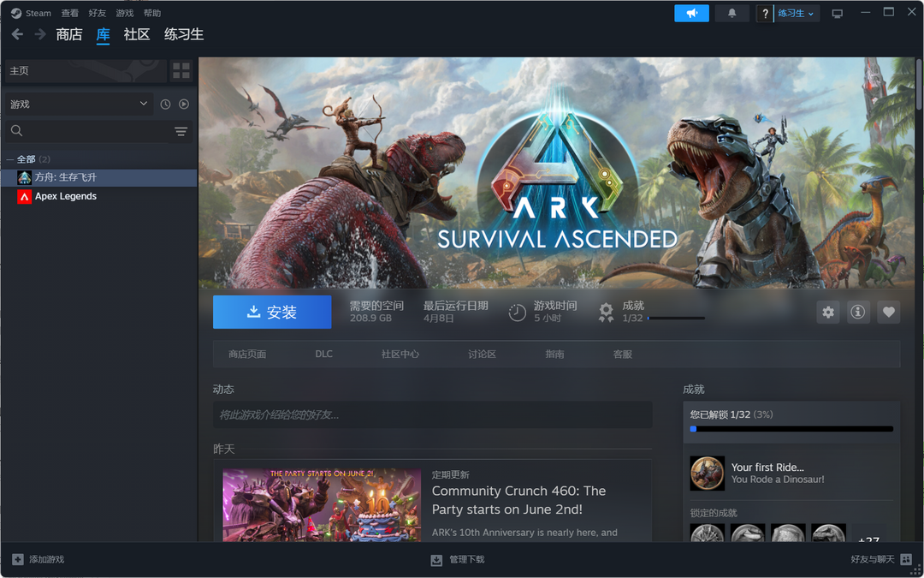Open the notifications bell
The height and width of the screenshot is (578, 924).
click(x=731, y=13)
